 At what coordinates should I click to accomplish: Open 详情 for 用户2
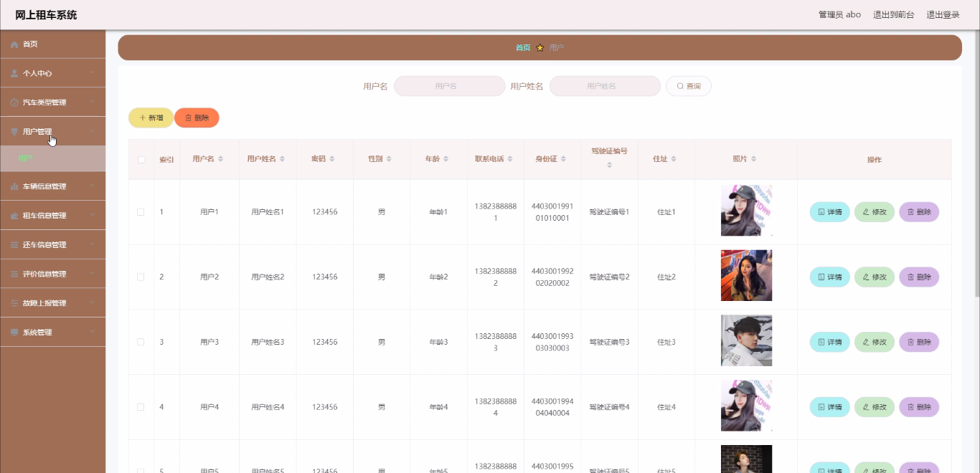(x=830, y=277)
